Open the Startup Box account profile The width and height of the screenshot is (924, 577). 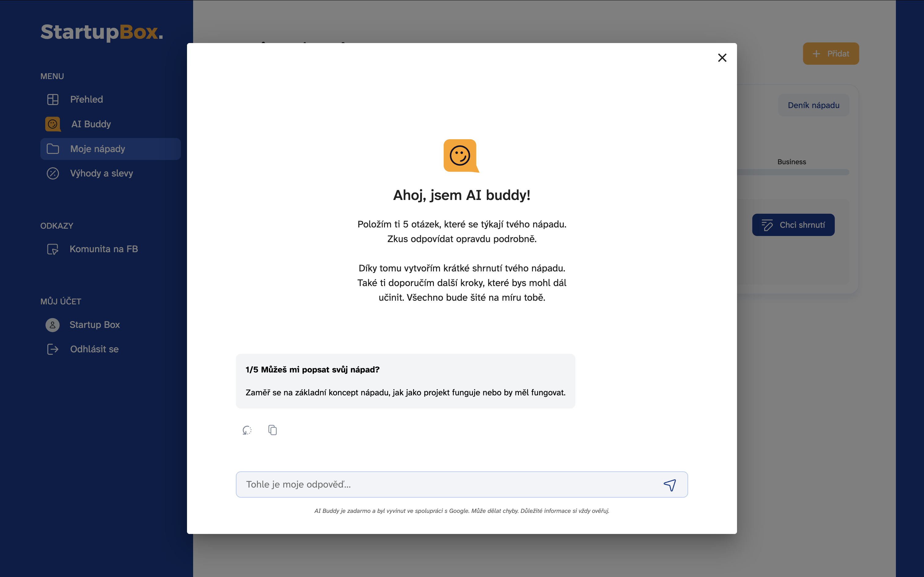94,325
